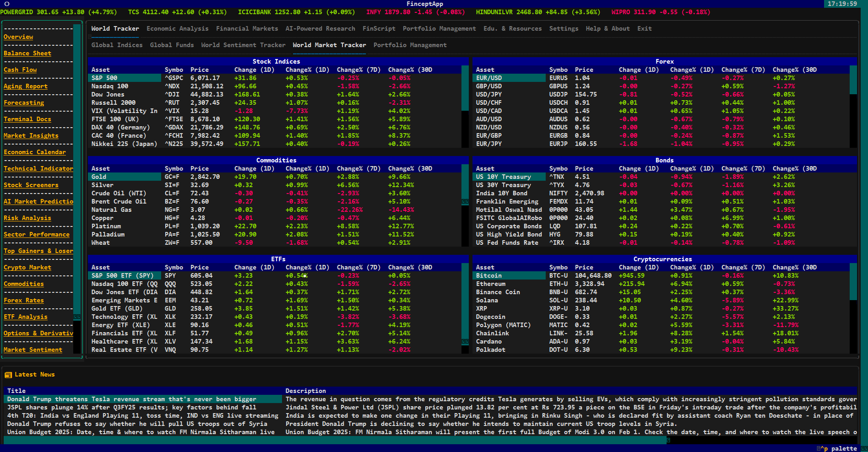This screenshot has height=452, width=868.
Task: Open the Settings tab
Action: 564,28
